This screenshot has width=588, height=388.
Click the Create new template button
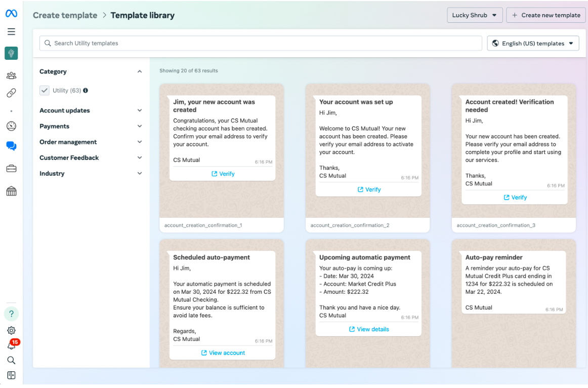click(545, 15)
